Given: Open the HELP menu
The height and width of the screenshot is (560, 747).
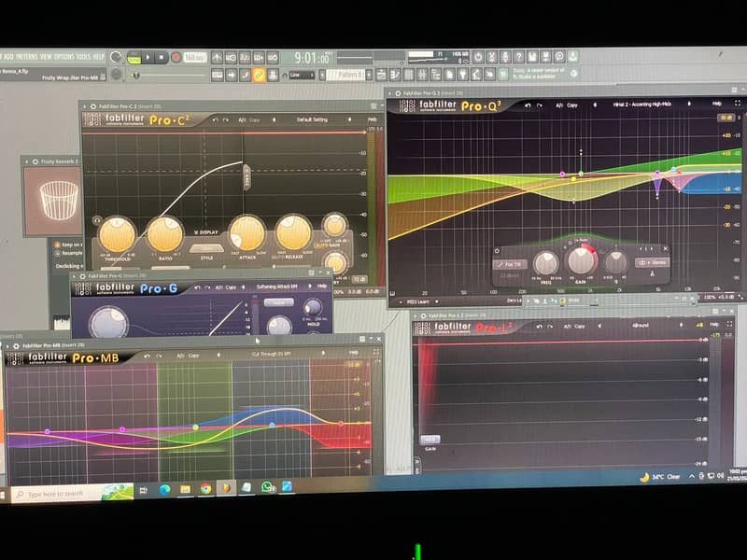Looking at the screenshot, I should [x=99, y=57].
